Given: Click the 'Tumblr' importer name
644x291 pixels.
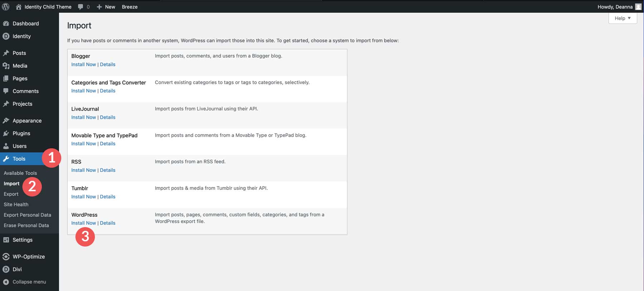Looking at the screenshot, I should [80, 188].
